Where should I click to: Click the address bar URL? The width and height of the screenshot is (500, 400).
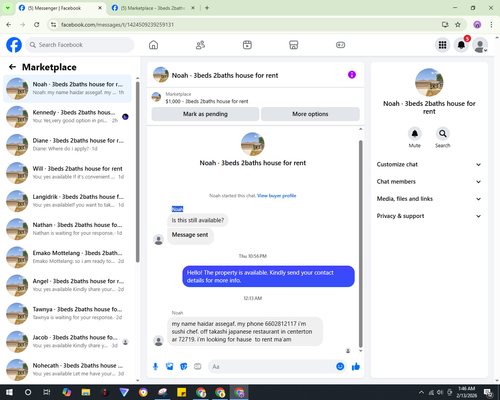117,25
